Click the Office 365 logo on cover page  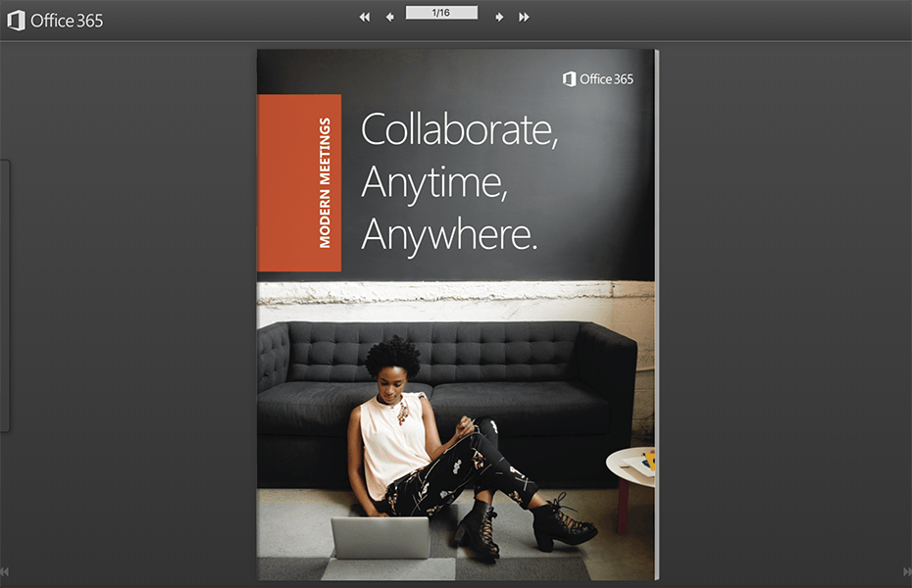[598, 79]
